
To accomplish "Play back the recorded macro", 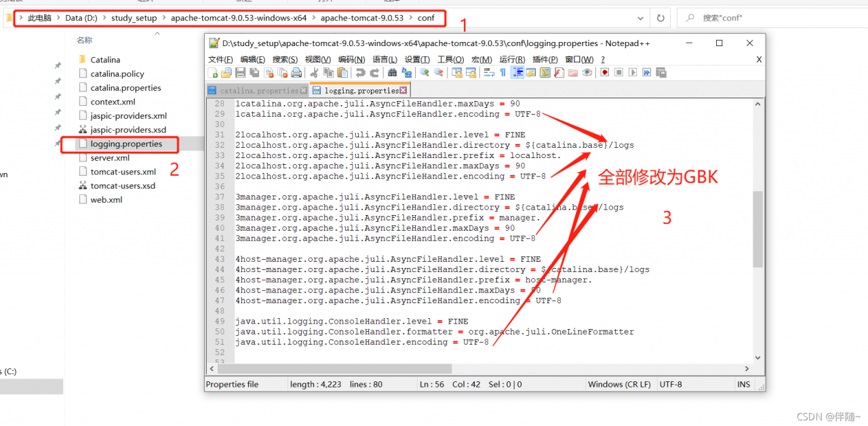I will (633, 73).
